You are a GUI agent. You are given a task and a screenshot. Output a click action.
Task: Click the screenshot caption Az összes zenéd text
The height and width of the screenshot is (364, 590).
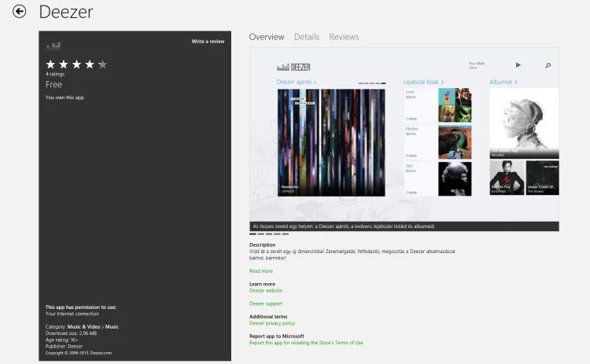pyautogui.click(x=344, y=226)
